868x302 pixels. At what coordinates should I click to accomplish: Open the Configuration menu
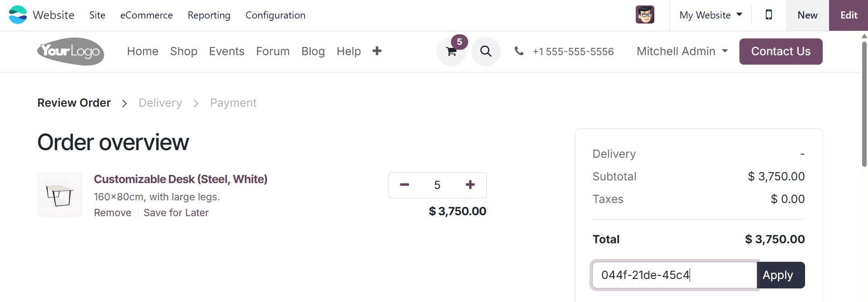275,15
